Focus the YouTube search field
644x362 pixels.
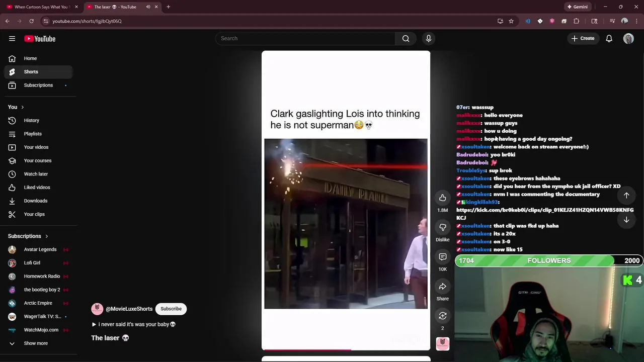(305, 38)
